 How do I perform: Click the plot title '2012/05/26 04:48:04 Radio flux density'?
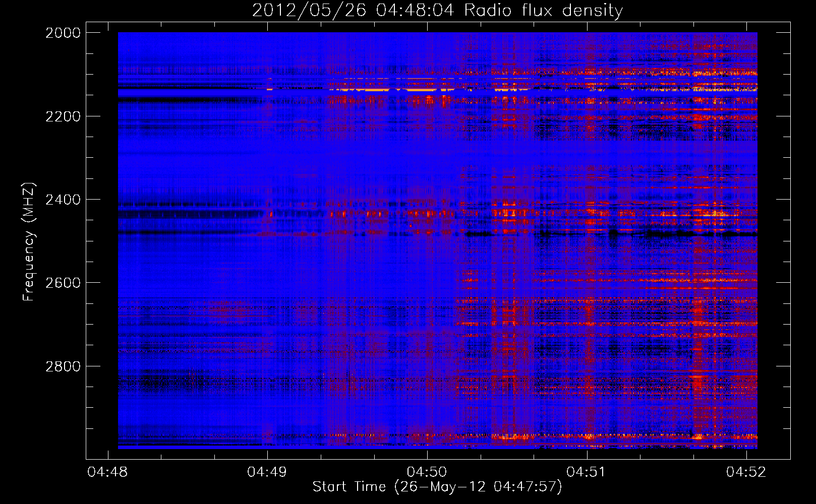pyautogui.click(x=437, y=10)
